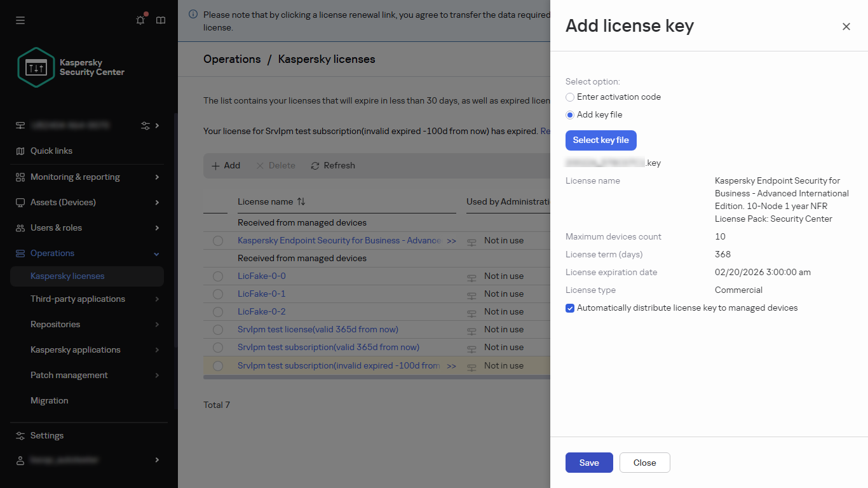The image size is (868, 488).
Task: Expand details for the expired SrvIpm subscription row
Action: pos(452,365)
